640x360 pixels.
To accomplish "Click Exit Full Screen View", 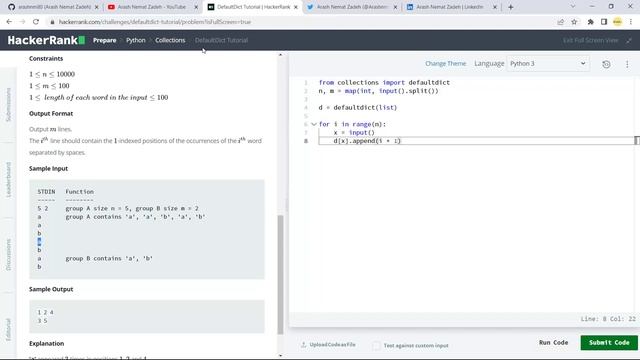I will click(x=590, y=40).
